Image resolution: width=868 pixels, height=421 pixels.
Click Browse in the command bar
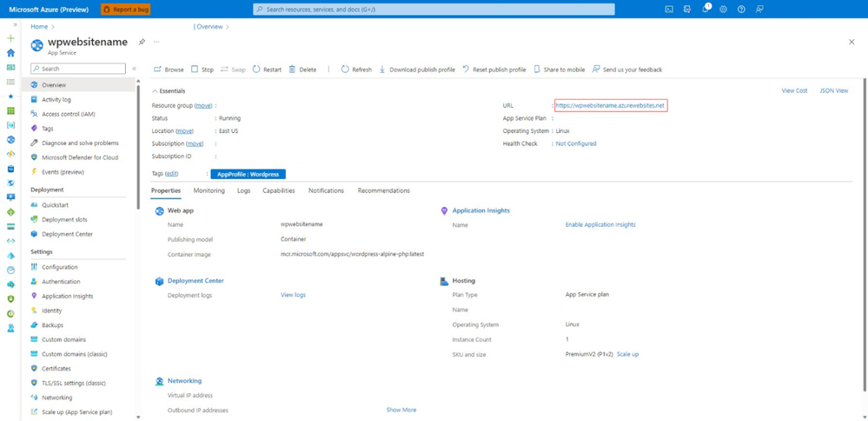pyautogui.click(x=169, y=70)
